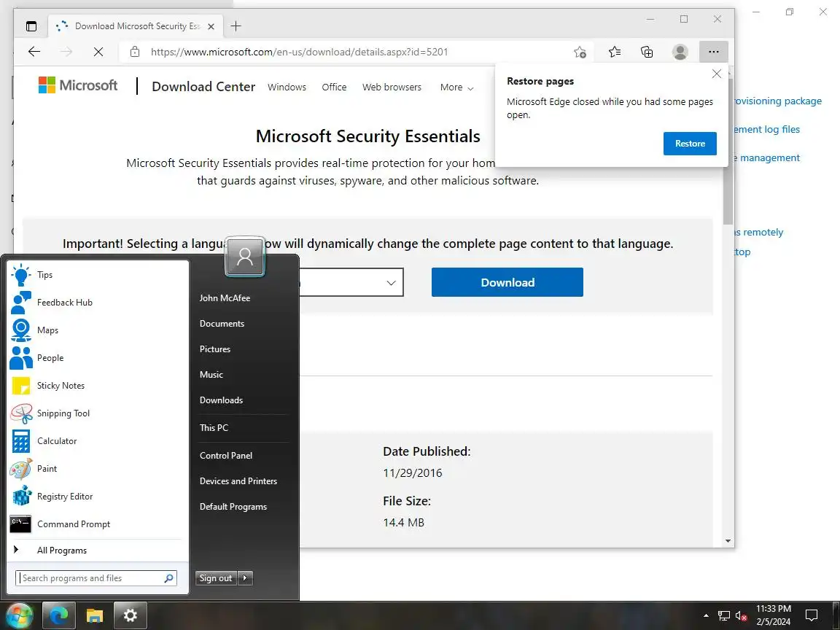Launch Calculator from Start menu
840x630 pixels.
tap(98, 441)
